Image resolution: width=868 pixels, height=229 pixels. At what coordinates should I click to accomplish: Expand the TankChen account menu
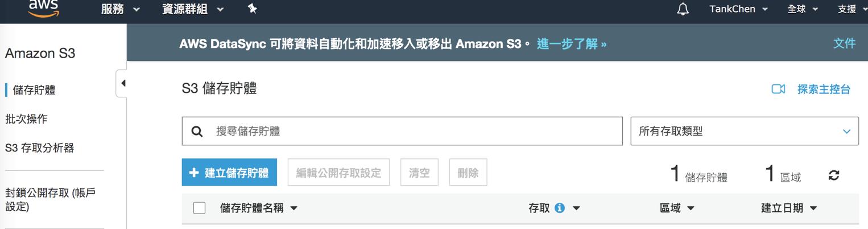(x=739, y=9)
